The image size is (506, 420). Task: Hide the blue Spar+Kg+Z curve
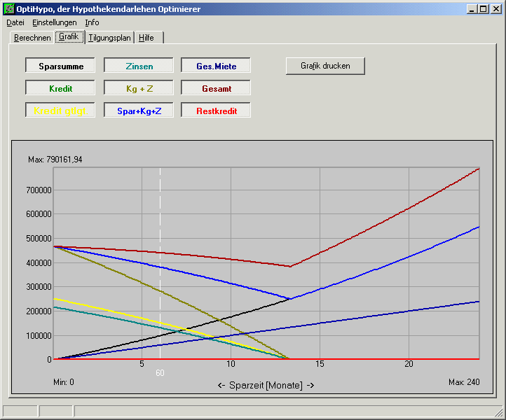pos(139,111)
